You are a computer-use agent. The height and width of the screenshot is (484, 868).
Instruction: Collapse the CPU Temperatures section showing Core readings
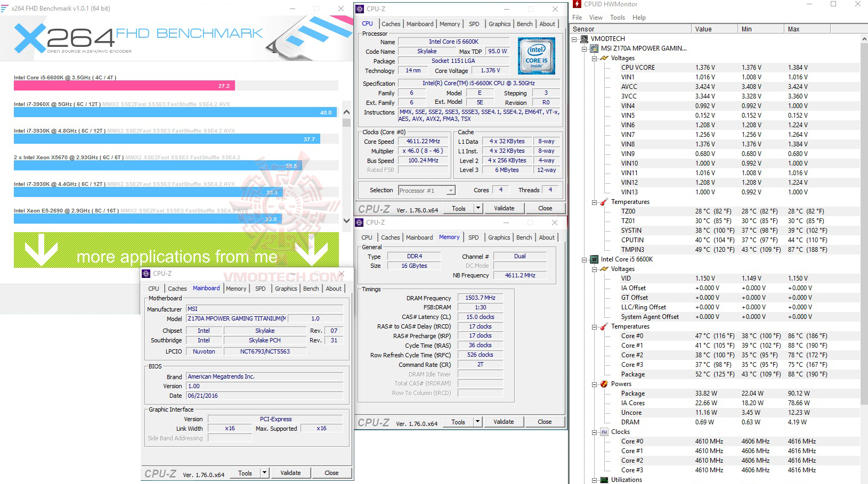point(594,326)
